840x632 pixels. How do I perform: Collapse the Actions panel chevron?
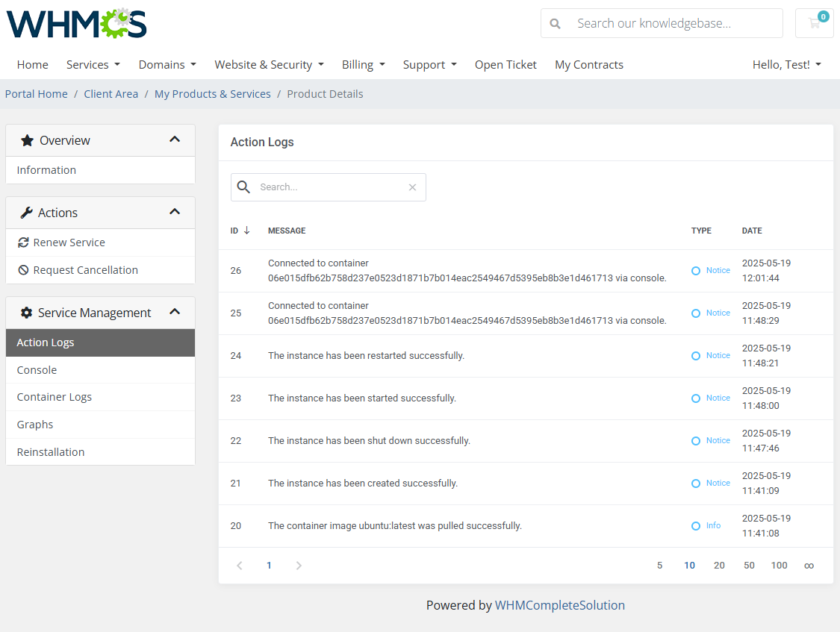[175, 211]
